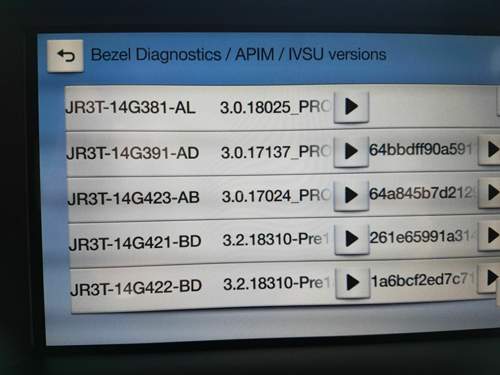The width and height of the screenshot is (500, 375).
Task: Select the JR3T-14G381-AL part number
Action: (x=130, y=108)
